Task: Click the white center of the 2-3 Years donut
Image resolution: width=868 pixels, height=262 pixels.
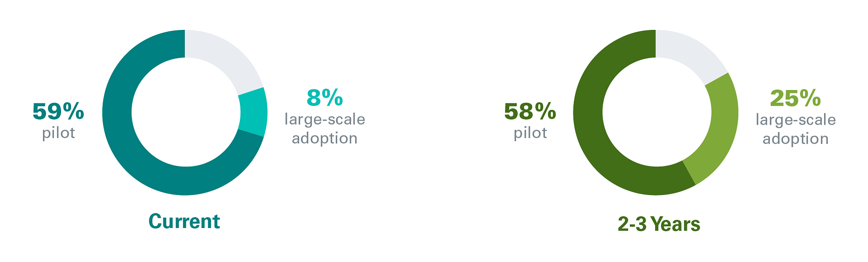Action: pyautogui.click(x=656, y=112)
